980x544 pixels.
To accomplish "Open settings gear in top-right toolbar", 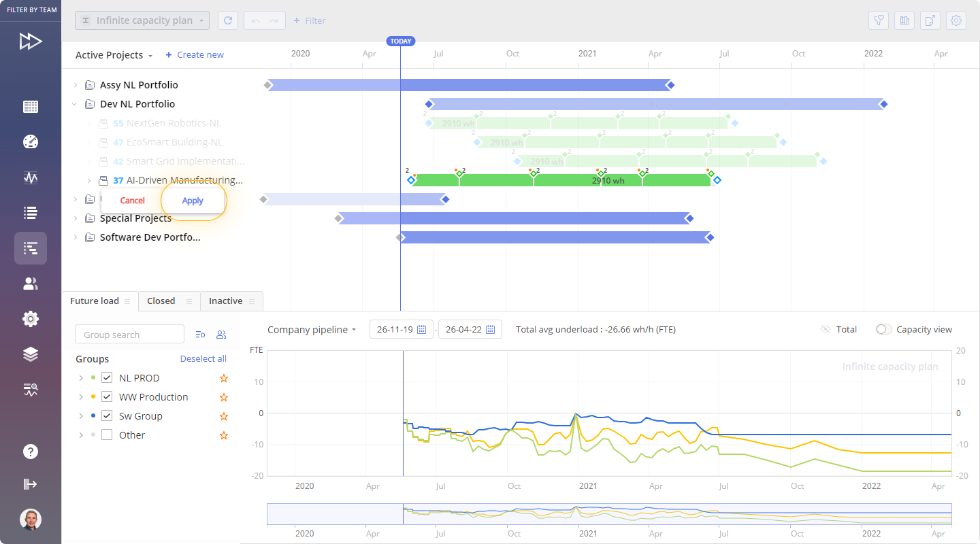I will pyautogui.click(x=956, y=20).
